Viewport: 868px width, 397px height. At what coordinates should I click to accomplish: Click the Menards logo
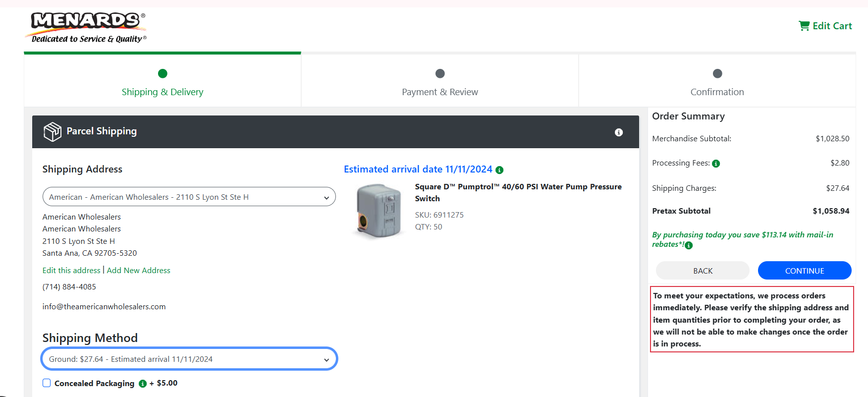(86, 27)
